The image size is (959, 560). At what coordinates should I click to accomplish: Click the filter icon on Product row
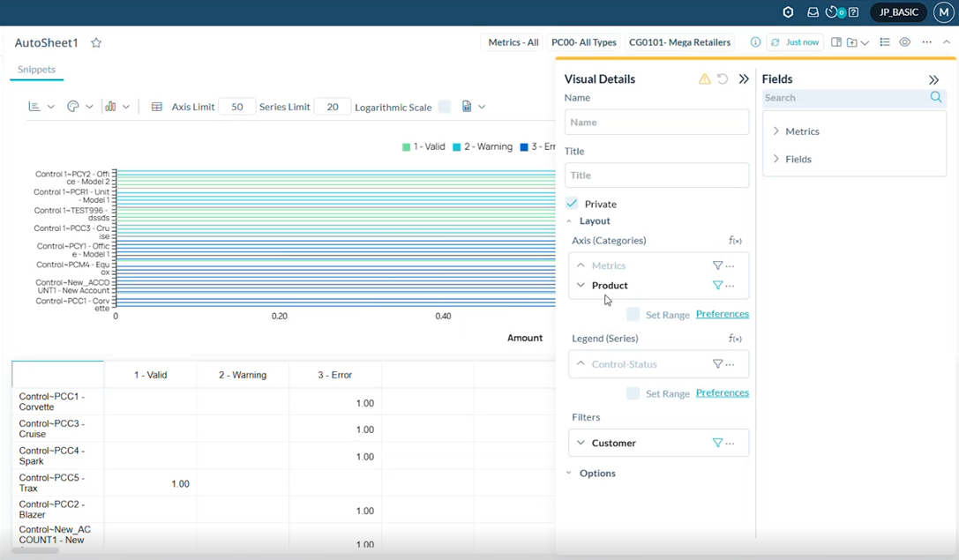click(x=717, y=286)
